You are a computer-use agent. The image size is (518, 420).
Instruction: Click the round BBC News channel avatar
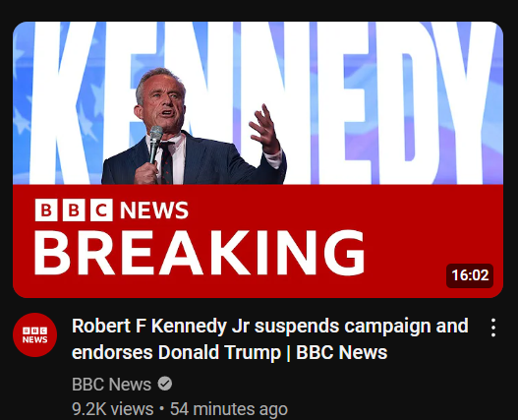point(34,334)
